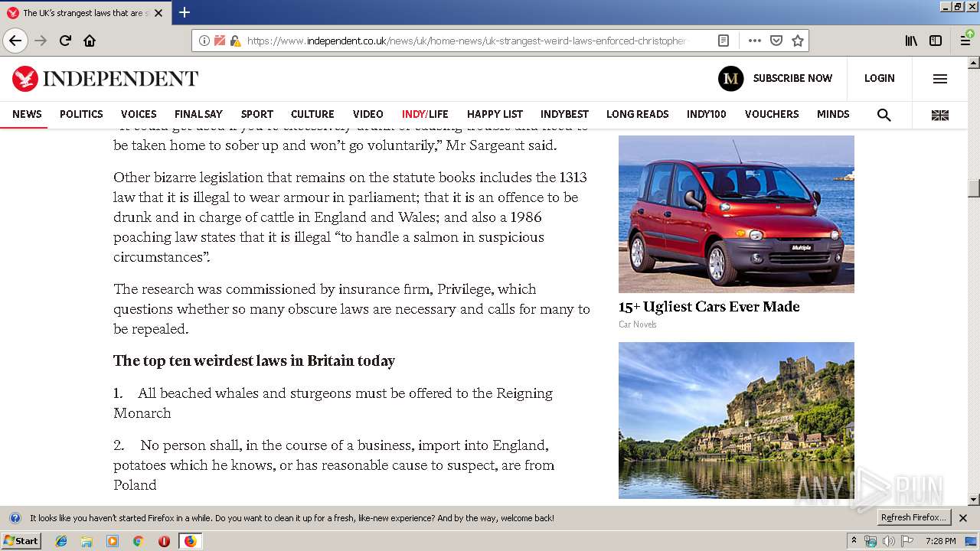980x551 pixels.
Task: Open the INDY100 section
Action: 706,114
